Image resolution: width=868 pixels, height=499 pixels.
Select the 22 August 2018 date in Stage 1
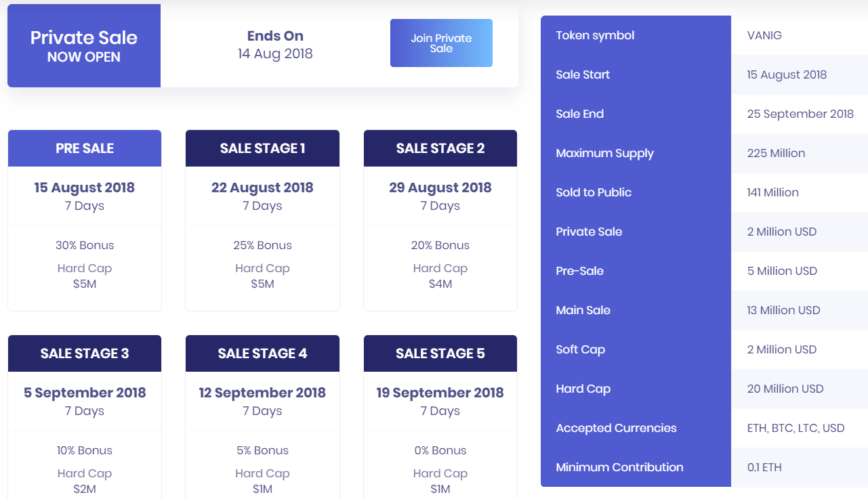click(262, 188)
